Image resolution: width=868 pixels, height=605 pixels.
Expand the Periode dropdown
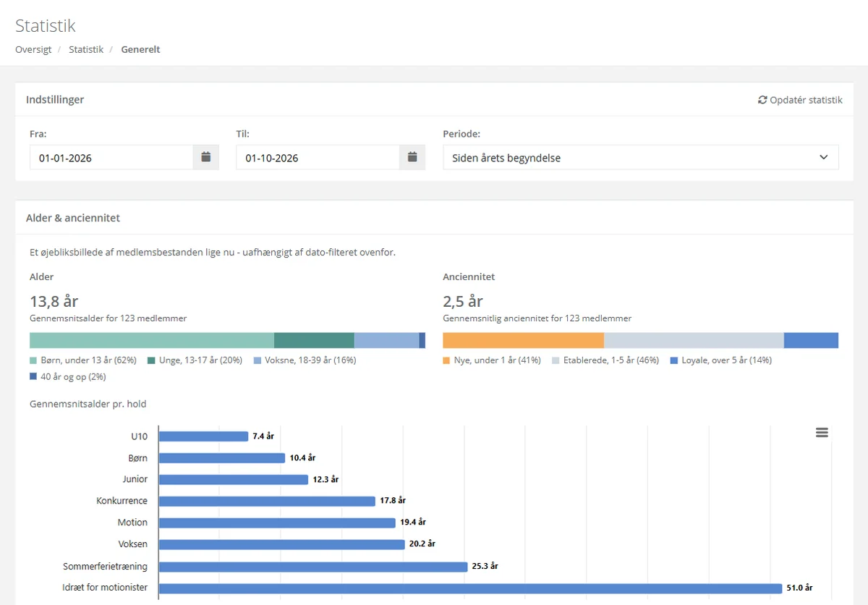(x=641, y=157)
